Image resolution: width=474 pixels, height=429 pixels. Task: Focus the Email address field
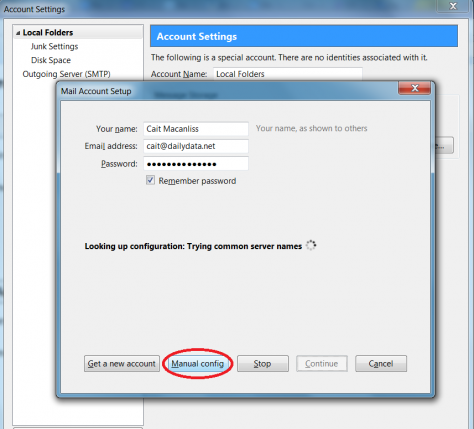coord(196,146)
